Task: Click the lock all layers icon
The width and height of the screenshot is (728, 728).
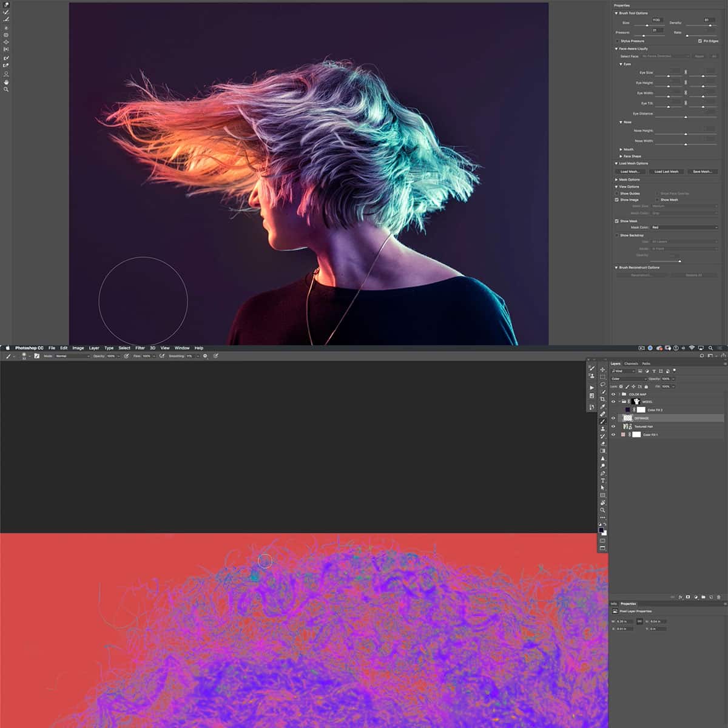Action: [x=646, y=386]
